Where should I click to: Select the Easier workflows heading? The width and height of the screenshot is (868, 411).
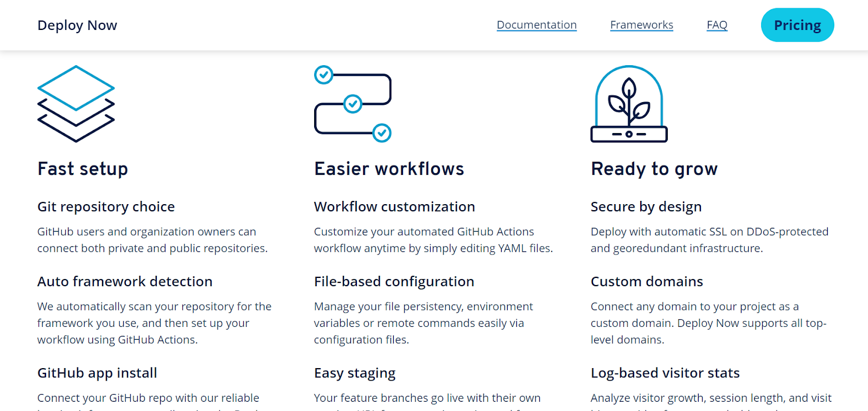[x=389, y=169]
